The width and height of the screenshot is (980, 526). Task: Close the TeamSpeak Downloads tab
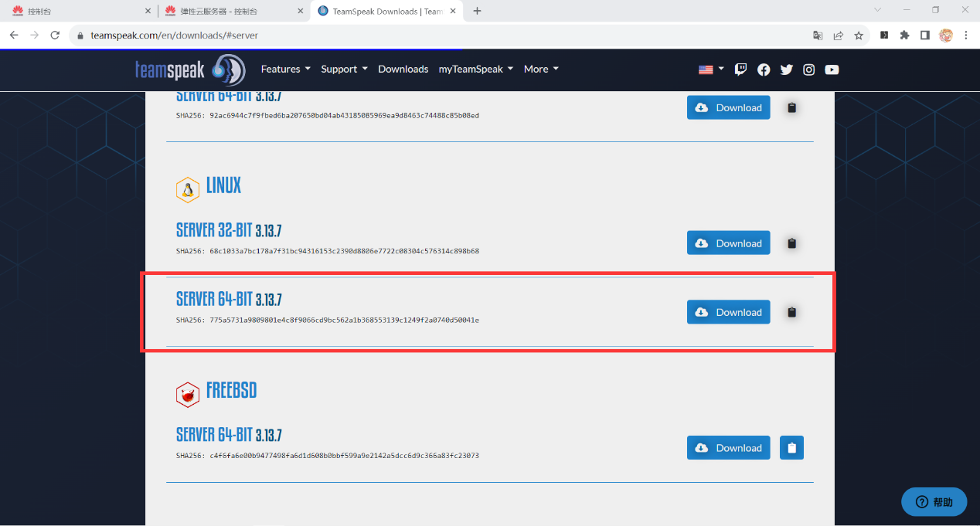pyautogui.click(x=453, y=11)
